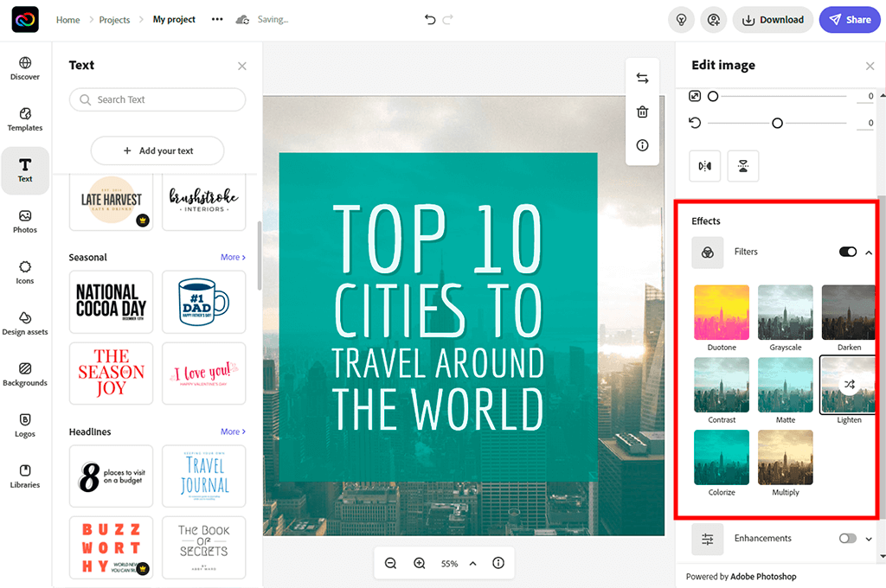Select the Top 10 Cities canvas text
The image size is (886, 588).
tap(437, 317)
